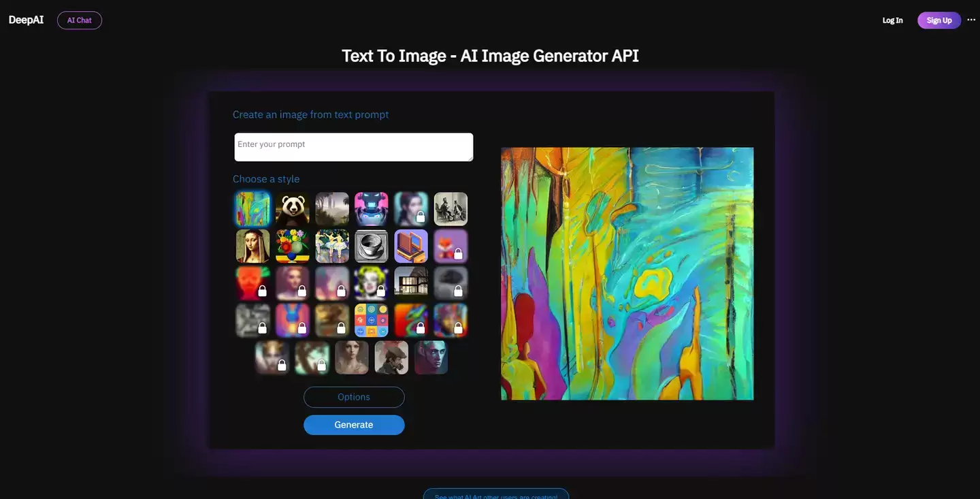Pick the locked gray blurred texture style
Viewport: 980px width, 499px height.
click(x=252, y=320)
